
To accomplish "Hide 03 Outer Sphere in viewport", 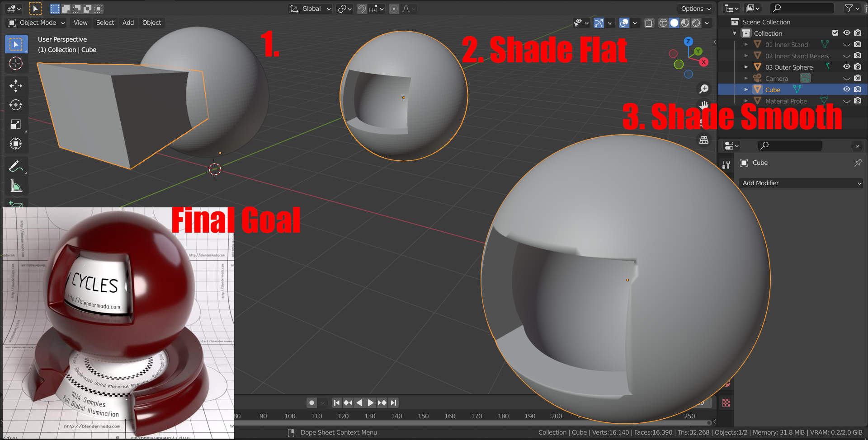I will point(846,67).
